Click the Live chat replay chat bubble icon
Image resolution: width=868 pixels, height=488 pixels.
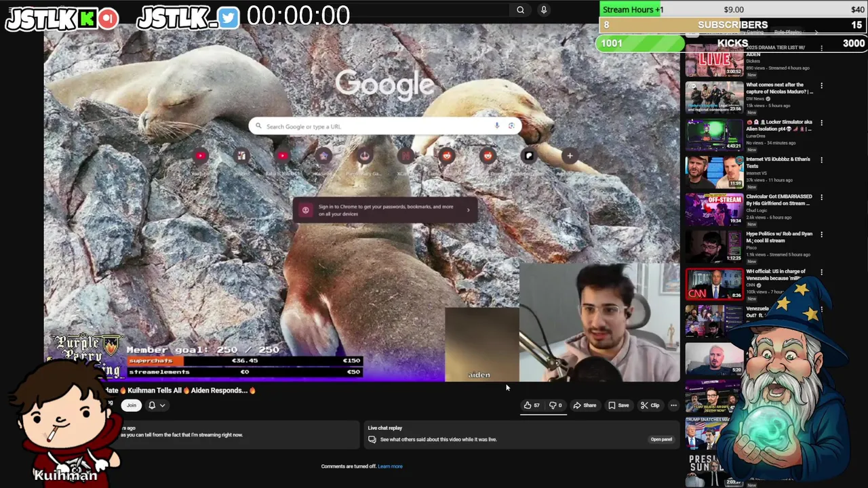372,439
